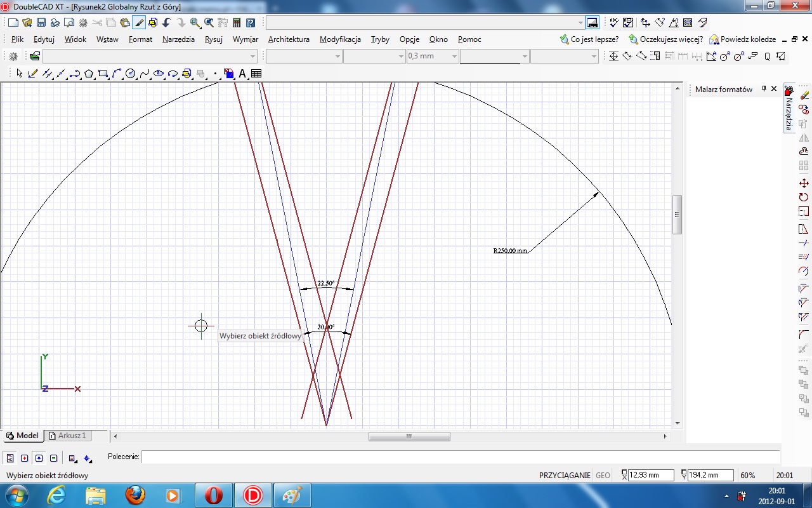Open the 0,3 mm line width dropdown
812x508 pixels.
(x=454, y=56)
